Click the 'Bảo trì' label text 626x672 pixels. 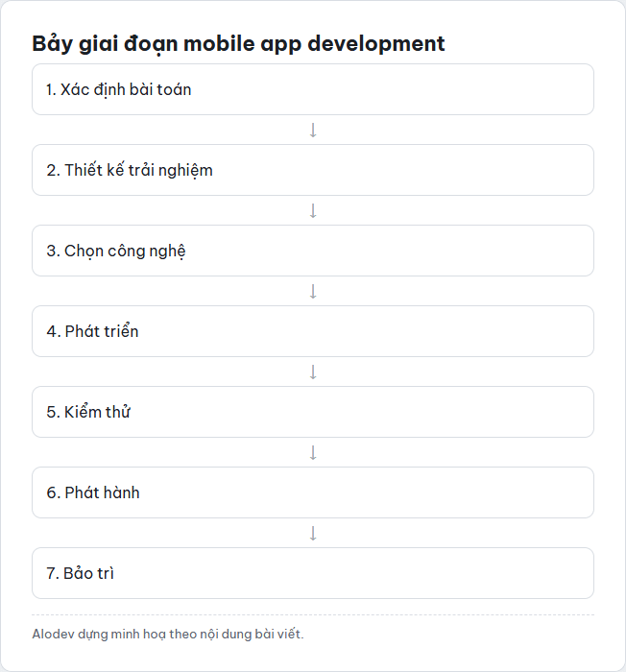(88, 573)
